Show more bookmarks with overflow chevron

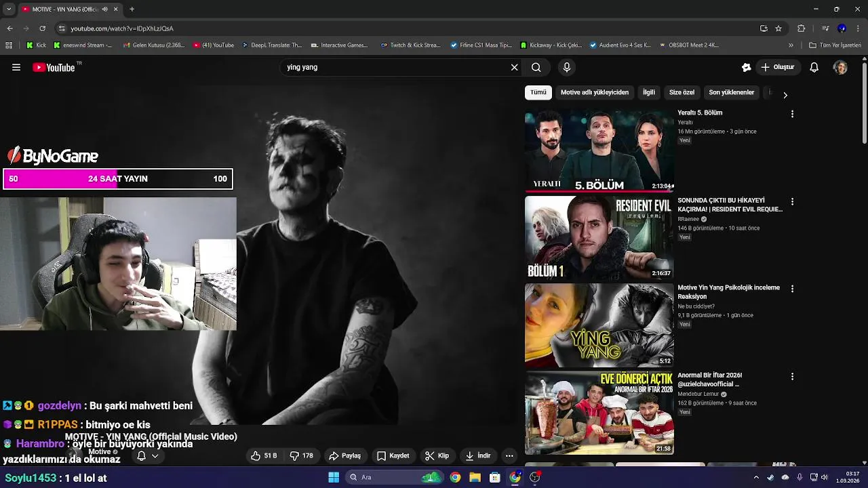tap(791, 45)
